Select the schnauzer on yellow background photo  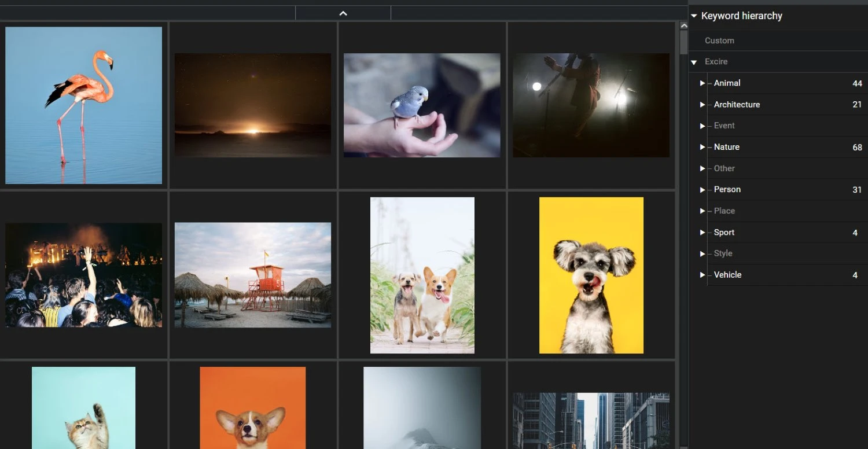[591, 275]
